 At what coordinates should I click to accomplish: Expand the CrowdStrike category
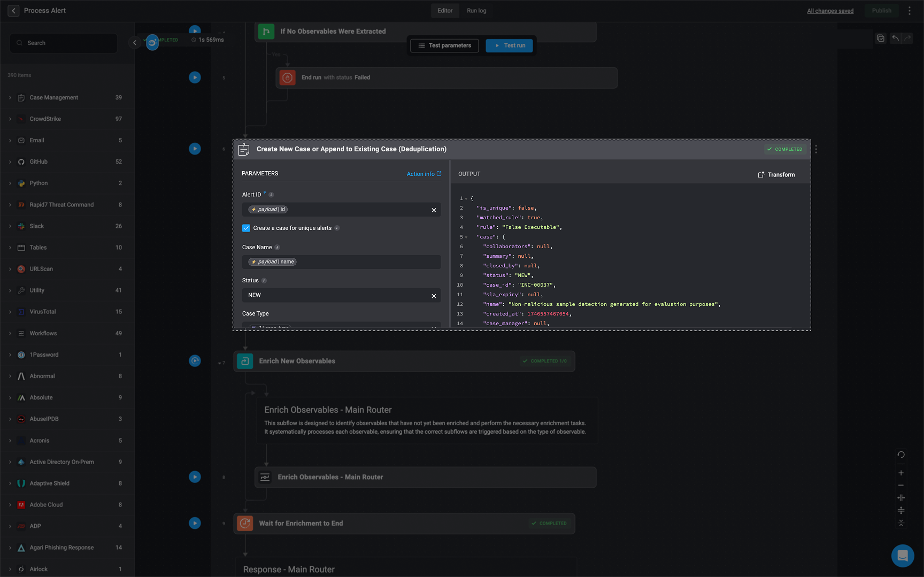10,119
